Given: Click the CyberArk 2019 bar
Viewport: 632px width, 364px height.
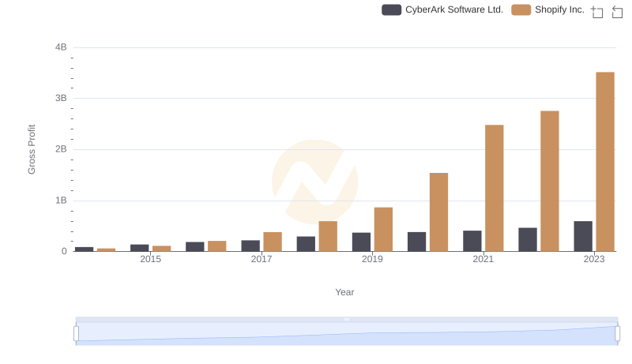Looking at the screenshot, I should (x=361, y=242).
